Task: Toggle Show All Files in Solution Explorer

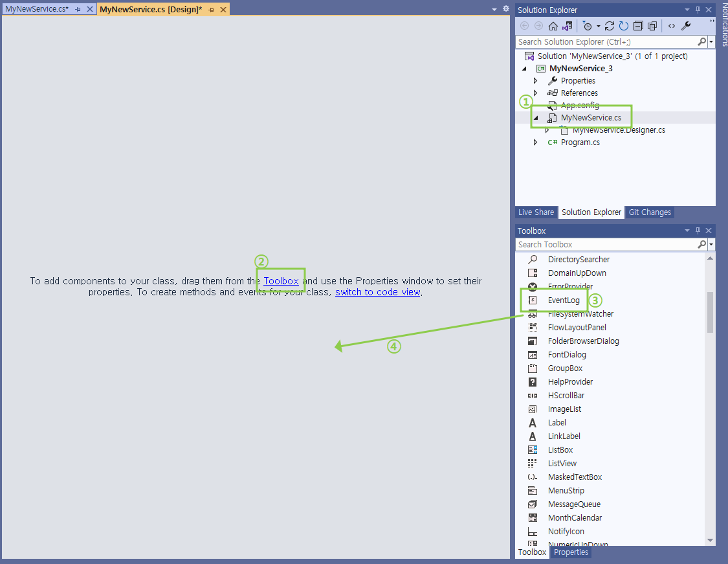Action: pyautogui.click(x=652, y=26)
